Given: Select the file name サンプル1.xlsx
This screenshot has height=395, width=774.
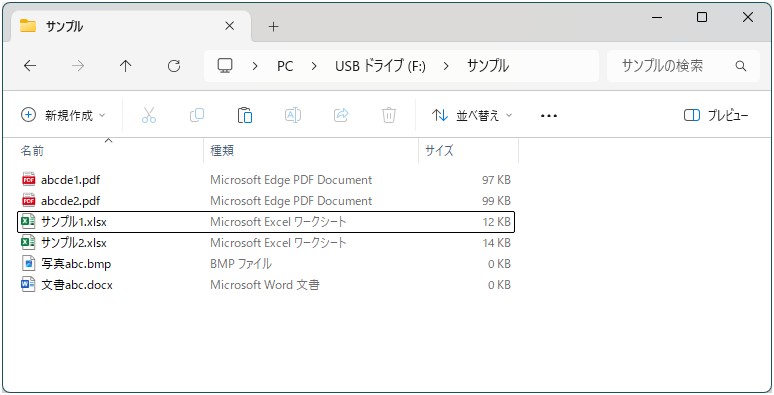Looking at the screenshot, I should coord(74,222).
